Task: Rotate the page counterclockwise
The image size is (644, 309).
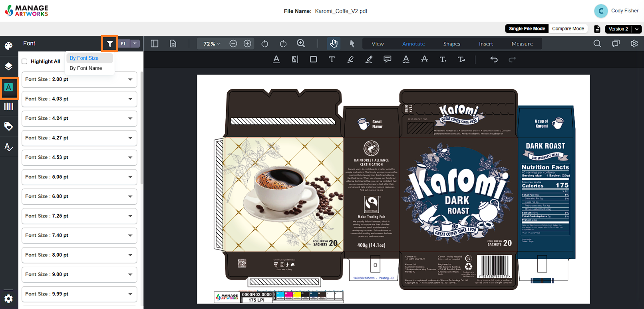Action: coord(265,44)
